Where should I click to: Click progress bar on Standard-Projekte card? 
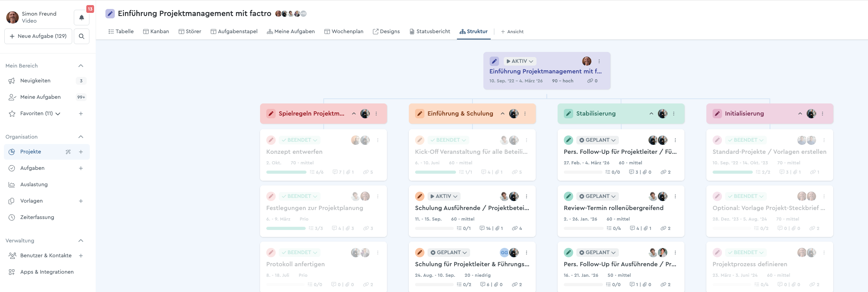point(733,172)
